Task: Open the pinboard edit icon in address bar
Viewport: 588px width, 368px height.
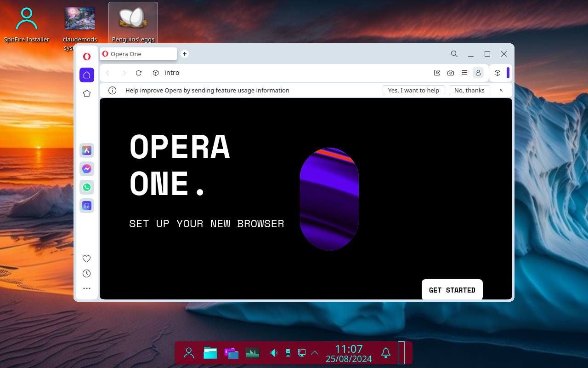Action: [437, 73]
